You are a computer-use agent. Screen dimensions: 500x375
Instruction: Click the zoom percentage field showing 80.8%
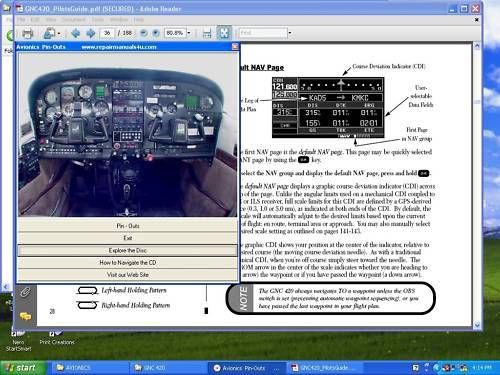point(175,33)
